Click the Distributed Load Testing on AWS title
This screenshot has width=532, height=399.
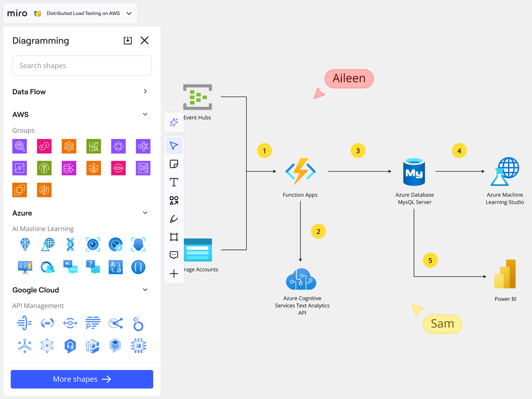click(83, 13)
